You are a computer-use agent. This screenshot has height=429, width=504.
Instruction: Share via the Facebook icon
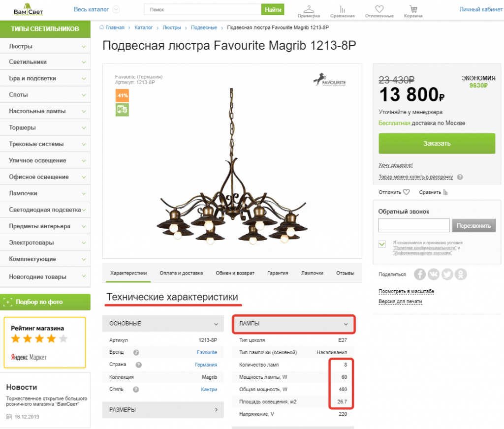click(x=420, y=274)
